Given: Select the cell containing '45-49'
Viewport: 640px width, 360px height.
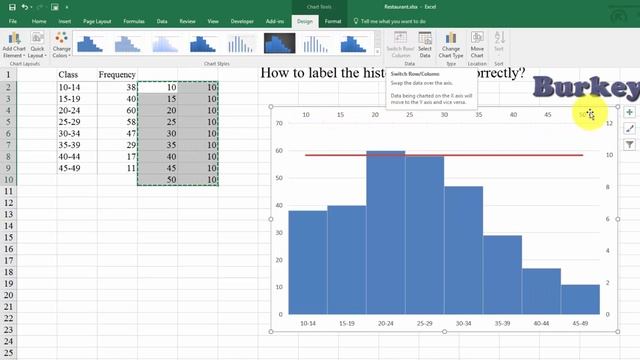Looking at the screenshot, I should coord(77,168).
